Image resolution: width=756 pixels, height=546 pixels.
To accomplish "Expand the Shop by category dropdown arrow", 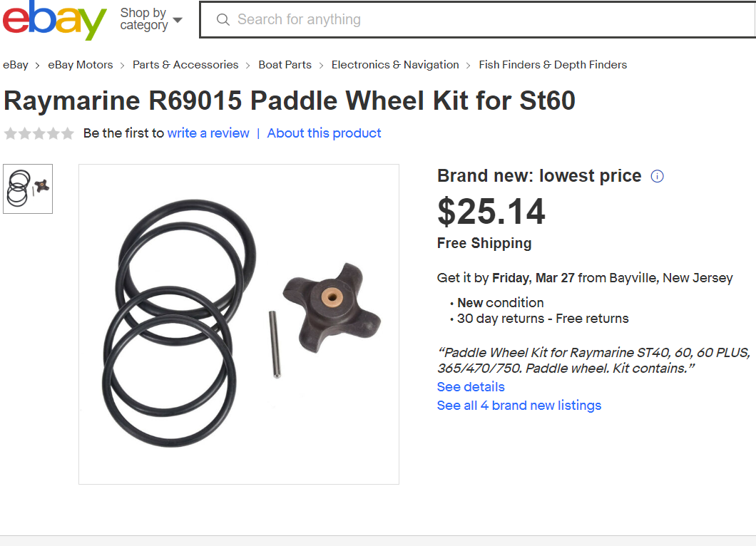I will coord(178,20).
